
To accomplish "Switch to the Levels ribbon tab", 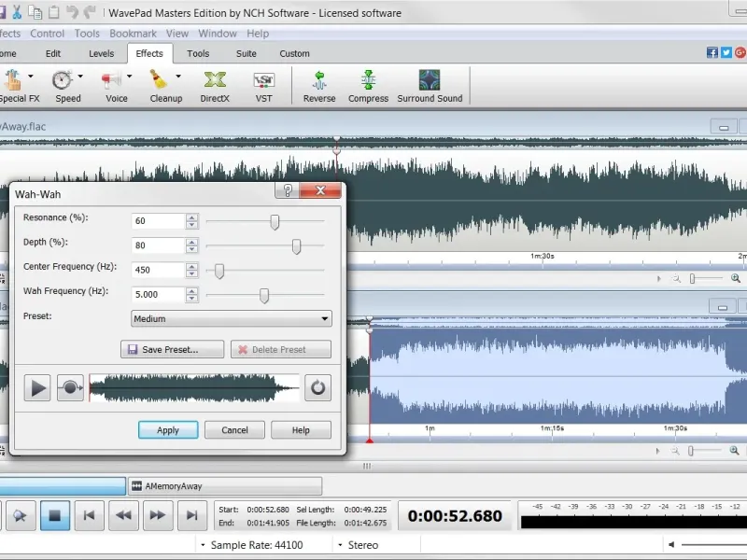I will [x=101, y=53].
